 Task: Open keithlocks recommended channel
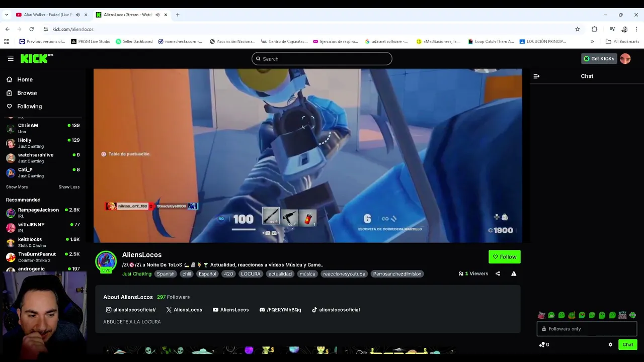pyautogui.click(x=43, y=242)
